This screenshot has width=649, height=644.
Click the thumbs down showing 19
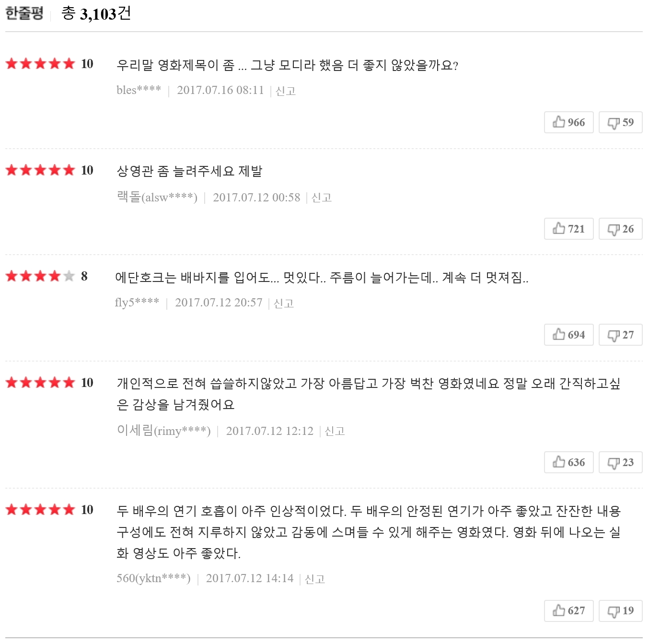621,610
